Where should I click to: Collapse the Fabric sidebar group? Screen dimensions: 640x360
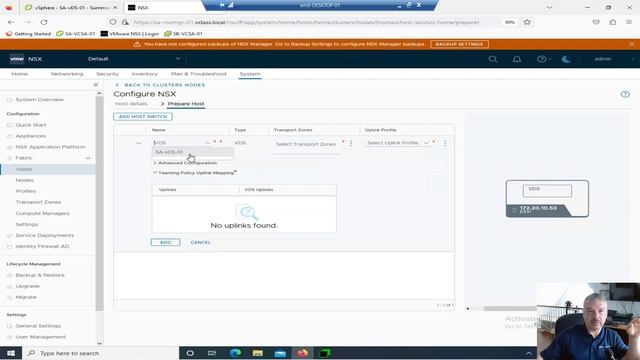[x=88, y=158]
